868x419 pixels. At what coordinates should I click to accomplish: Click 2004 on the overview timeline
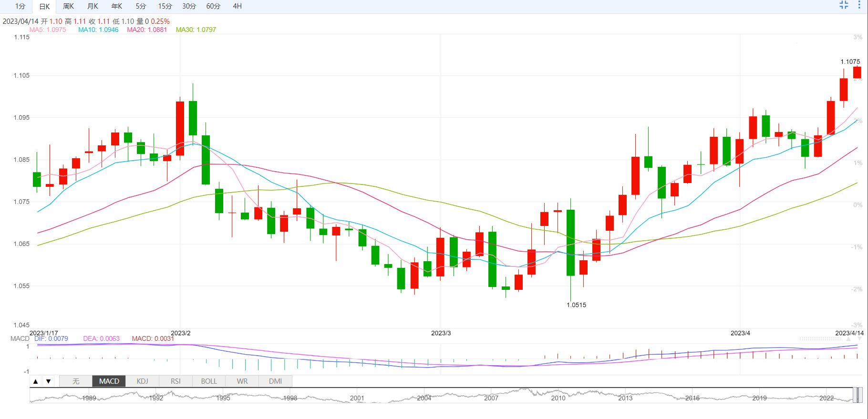coord(424,398)
